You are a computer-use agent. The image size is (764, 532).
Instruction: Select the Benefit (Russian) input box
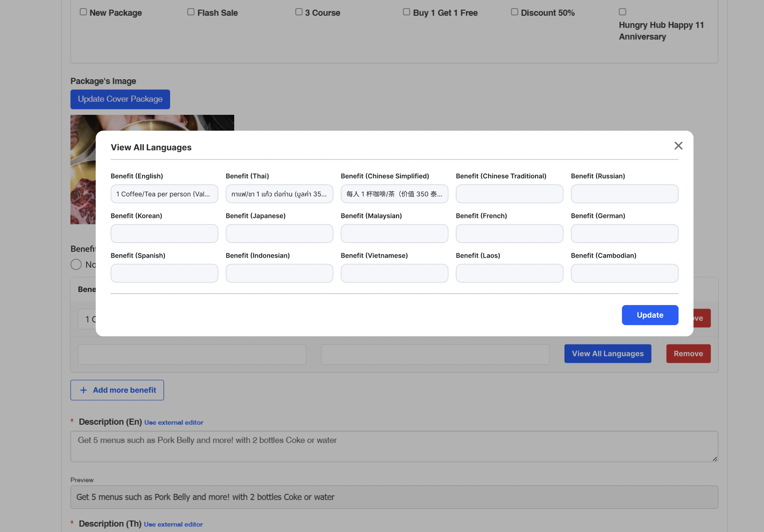tap(624, 194)
